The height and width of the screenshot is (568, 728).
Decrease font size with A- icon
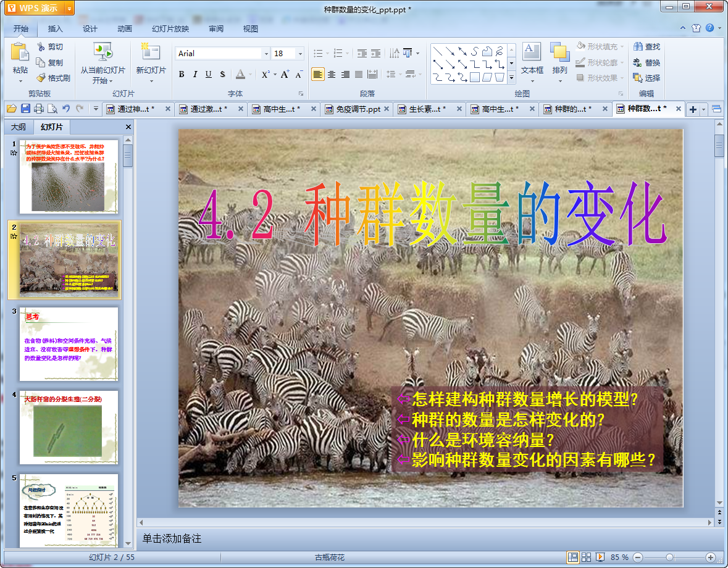coord(299,74)
